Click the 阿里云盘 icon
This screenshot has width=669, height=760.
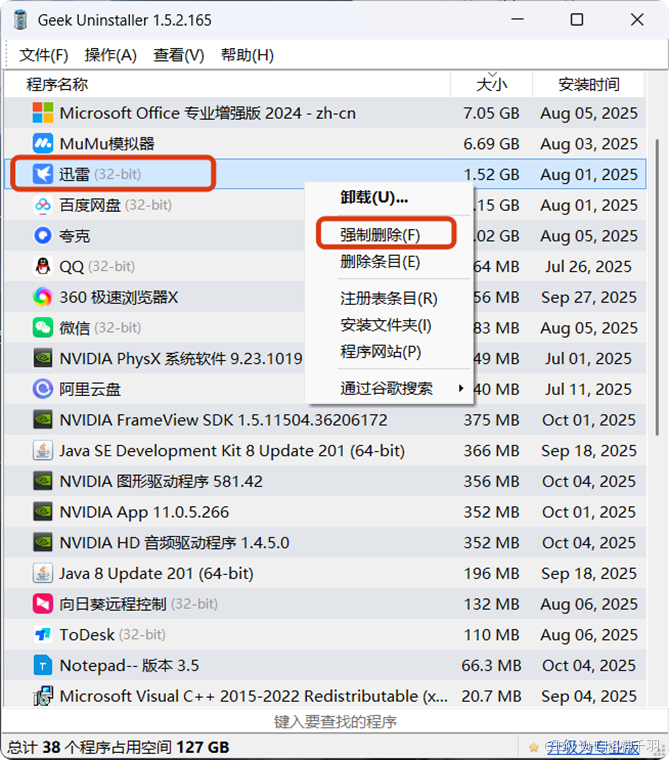43,389
